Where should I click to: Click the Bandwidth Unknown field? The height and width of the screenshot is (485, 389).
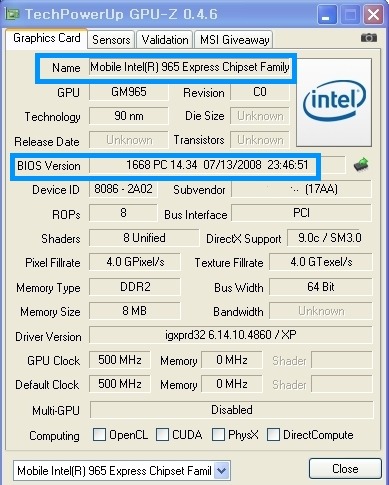click(x=321, y=311)
